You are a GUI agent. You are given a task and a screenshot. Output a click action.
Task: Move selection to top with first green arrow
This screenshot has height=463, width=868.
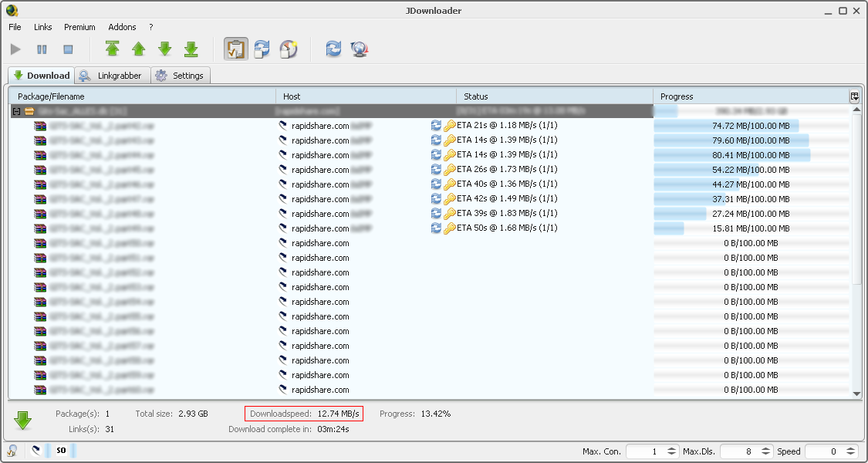(x=113, y=49)
